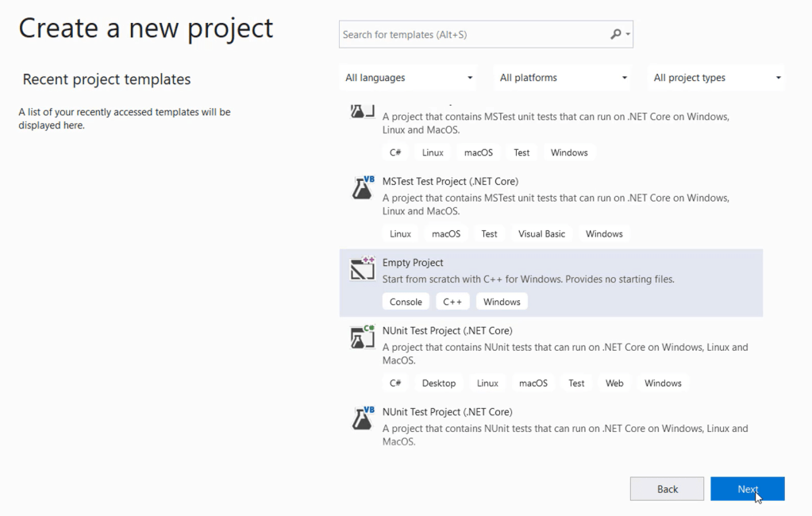This screenshot has height=516, width=812.
Task: Click the Empty Project title
Action: [413, 263]
